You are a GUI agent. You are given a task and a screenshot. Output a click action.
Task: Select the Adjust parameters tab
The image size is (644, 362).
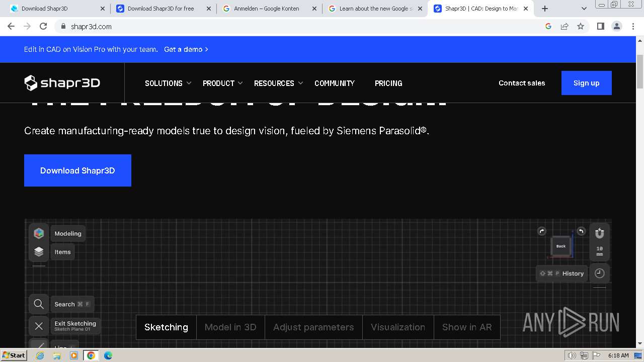click(313, 327)
